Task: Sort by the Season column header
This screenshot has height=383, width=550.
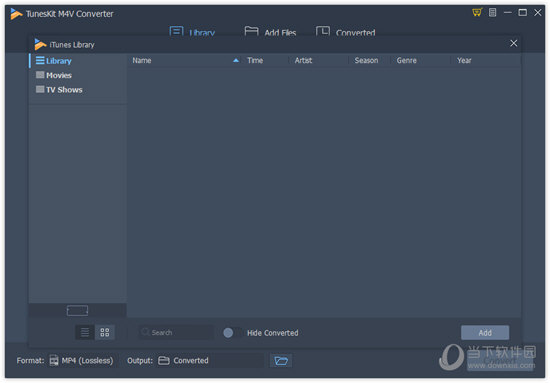Action: [366, 60]
